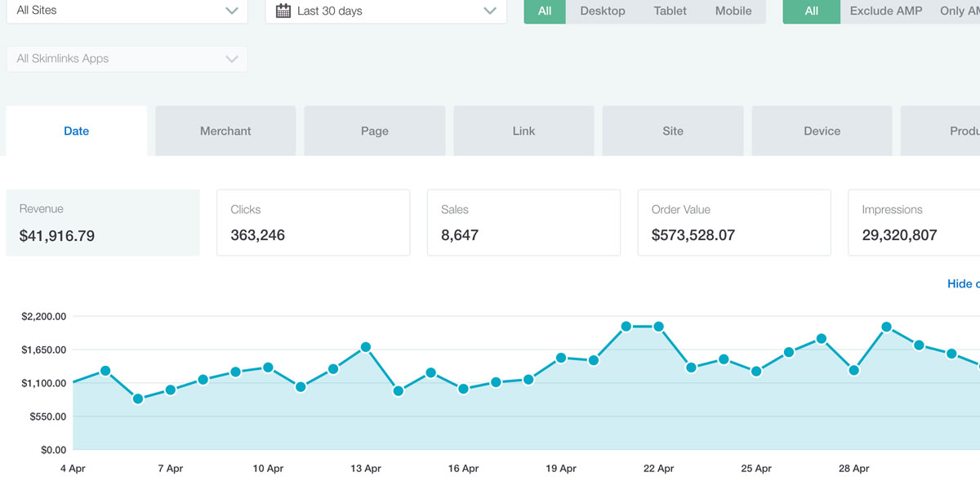Select the Order Value metric card
The image size is (980, 490).
734,223
